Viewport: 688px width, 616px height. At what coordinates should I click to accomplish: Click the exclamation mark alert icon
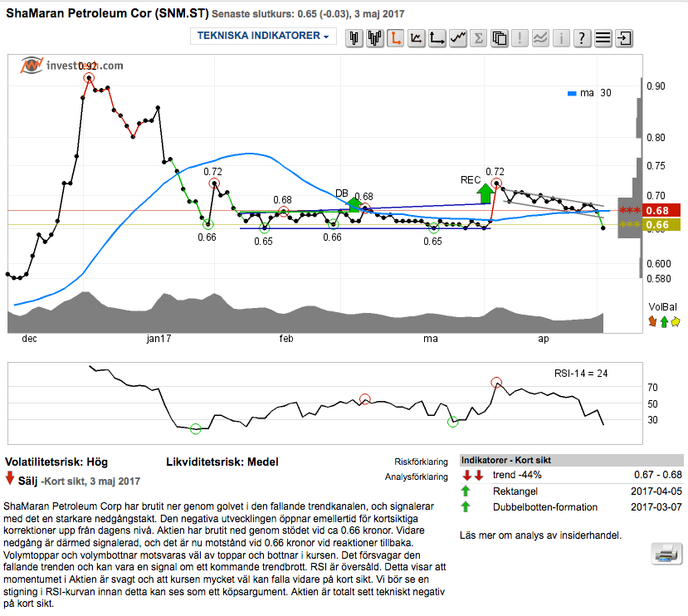pyautogui.click(x=520, y=38)
